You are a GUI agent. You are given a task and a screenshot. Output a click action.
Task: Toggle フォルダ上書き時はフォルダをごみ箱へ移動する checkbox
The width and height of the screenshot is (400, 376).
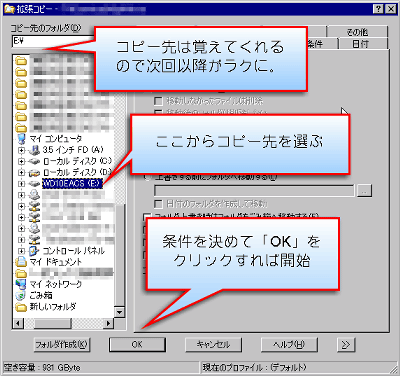[147, 217]
